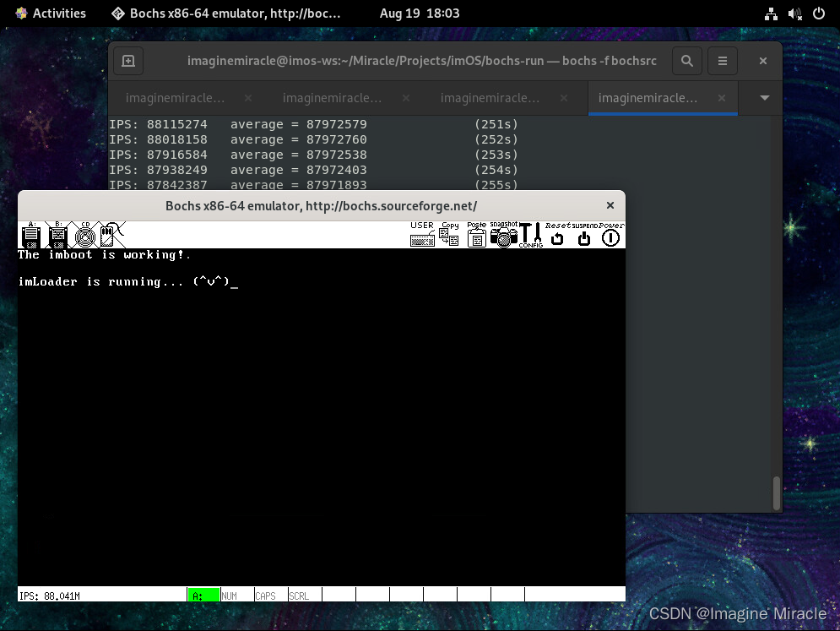Click the muted volume icon in top bar

click(795, 14)
